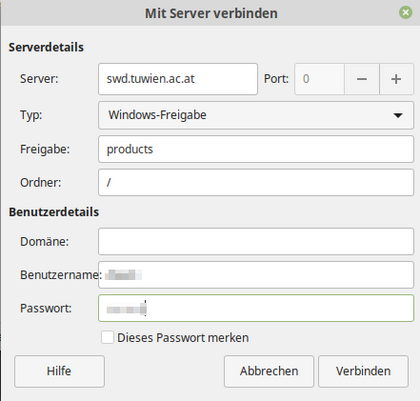Image resolution: width=420 pixels, height=401 pixels.
Task: Click the Passwort input field
Action: [256, 308]
